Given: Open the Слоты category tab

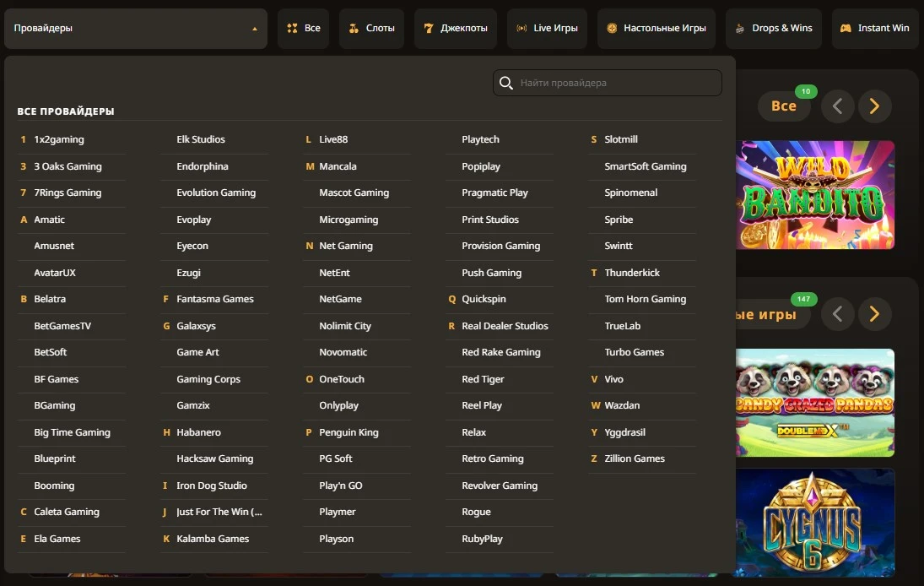Looking at the screenshot, I should pyautogui.click(x=372, y=28).
